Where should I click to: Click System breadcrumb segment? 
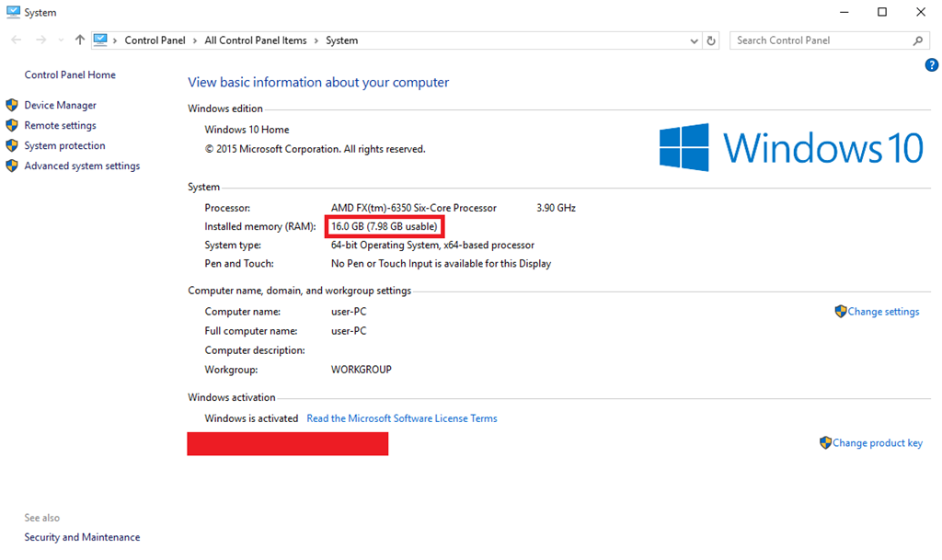(342, 40)
